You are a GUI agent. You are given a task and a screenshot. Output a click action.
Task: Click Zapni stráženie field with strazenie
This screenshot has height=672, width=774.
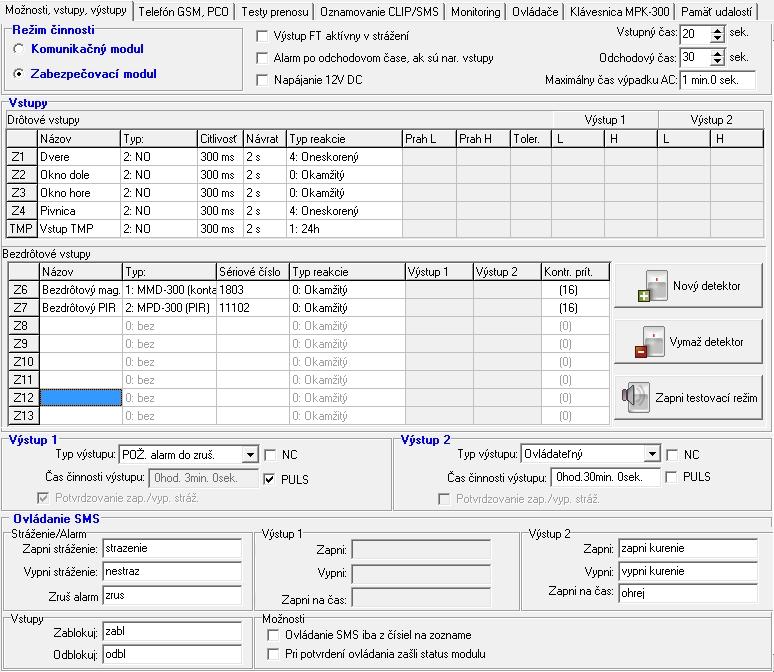[172, 548]
